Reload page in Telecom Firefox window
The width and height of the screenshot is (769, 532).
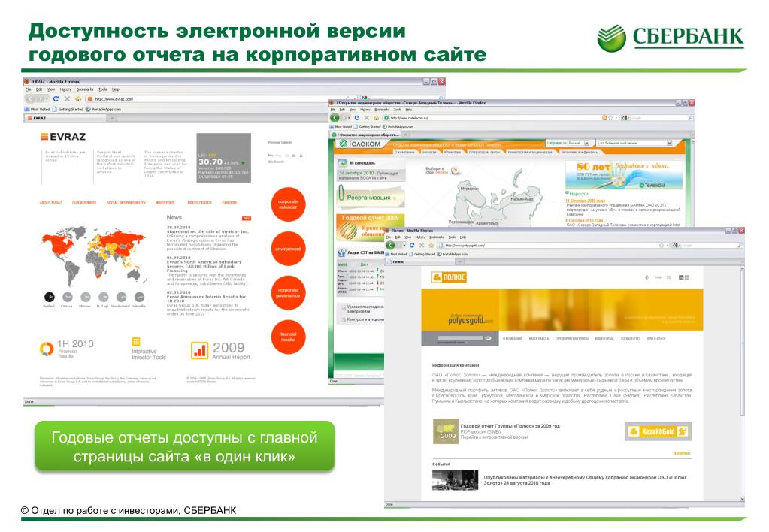coord(356,118)
